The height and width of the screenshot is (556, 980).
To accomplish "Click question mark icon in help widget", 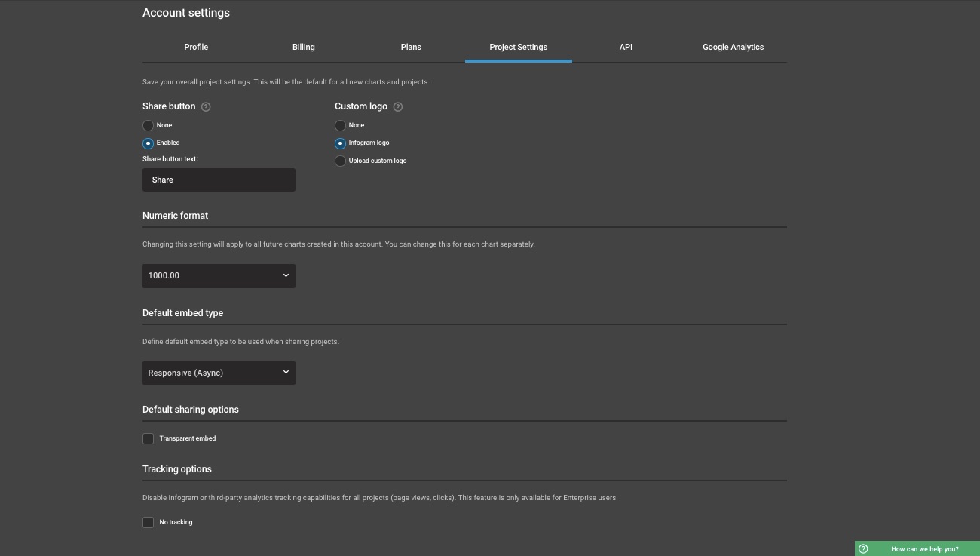I will click(x=864, y=549).
